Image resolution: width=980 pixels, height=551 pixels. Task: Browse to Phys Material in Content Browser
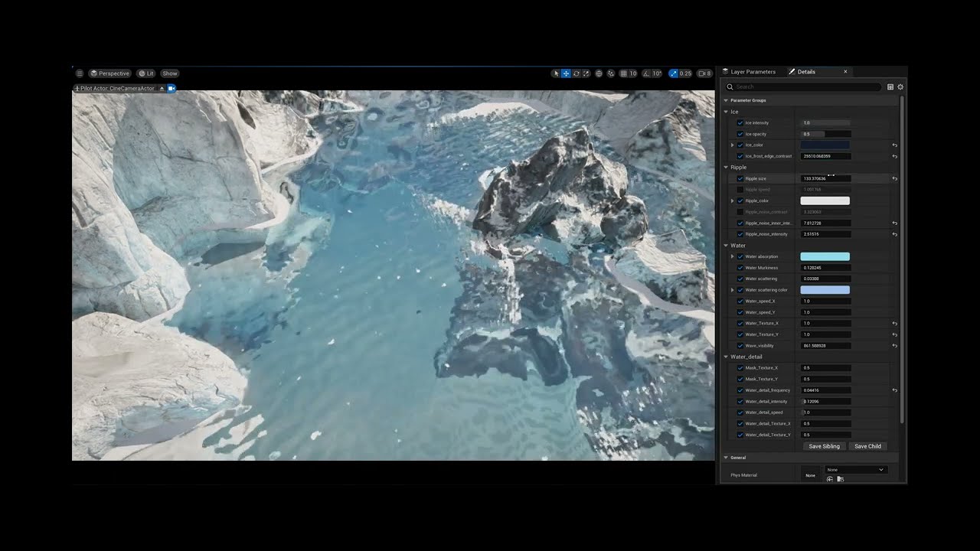[840, 479]
